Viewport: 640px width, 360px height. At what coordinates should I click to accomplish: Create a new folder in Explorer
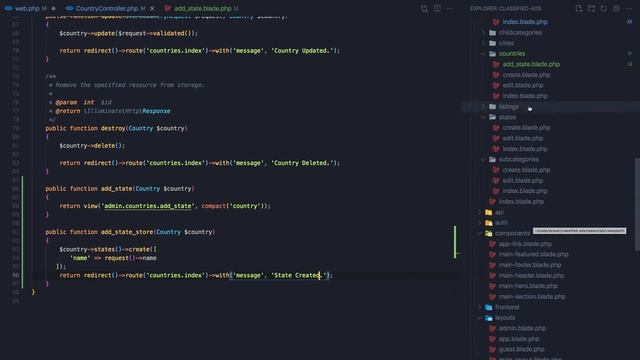591,9
